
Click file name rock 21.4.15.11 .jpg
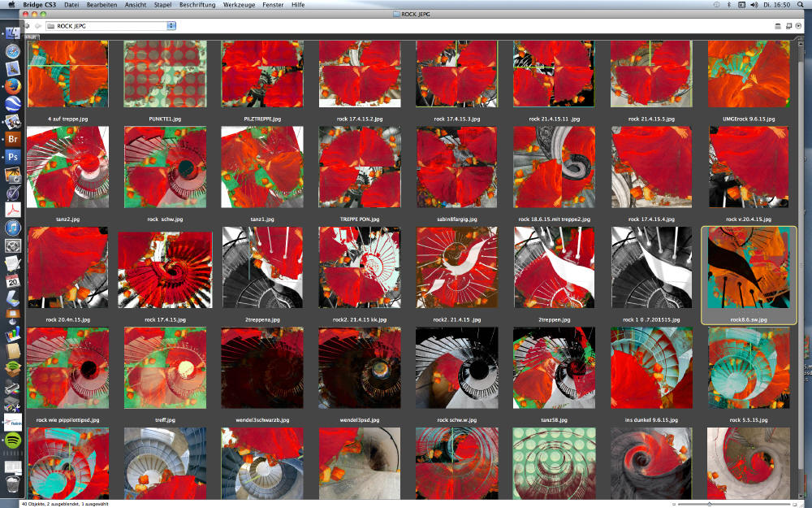click(x=554, y=119)
